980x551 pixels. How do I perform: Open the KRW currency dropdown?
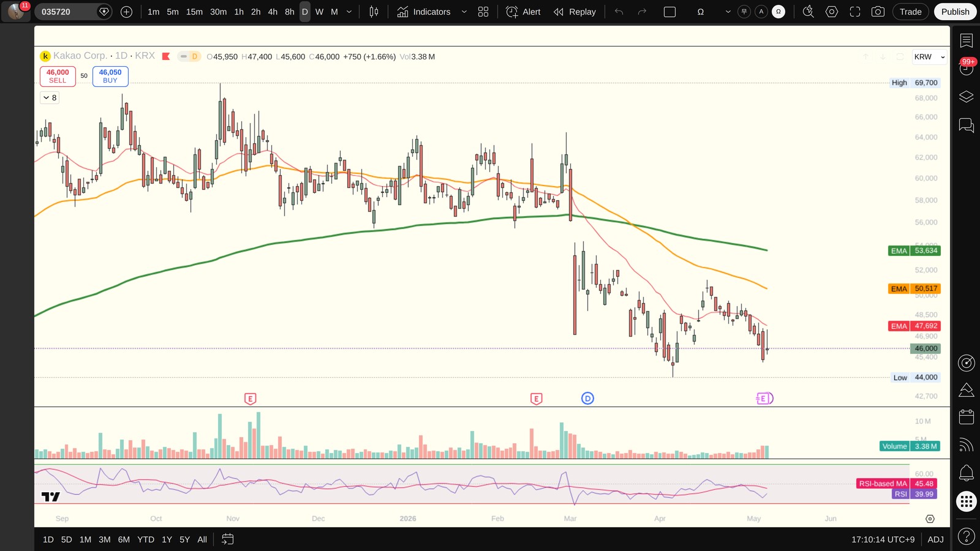click(x=929, y=57)
